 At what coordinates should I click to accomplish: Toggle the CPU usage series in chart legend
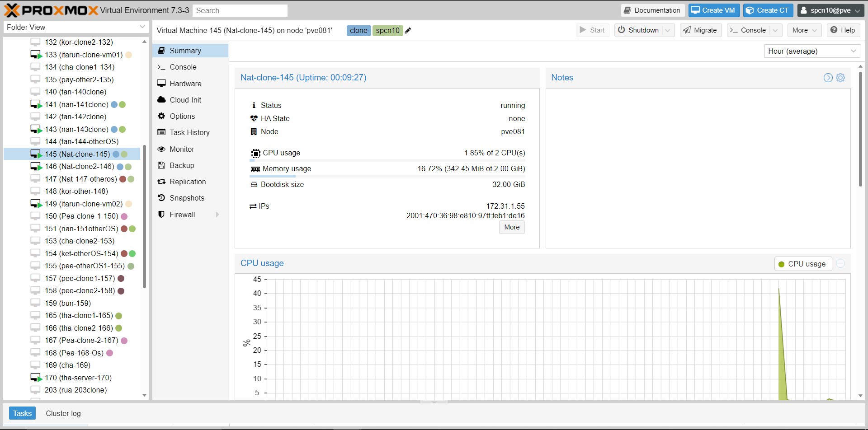pyautogui.click(x=802, y=263)
